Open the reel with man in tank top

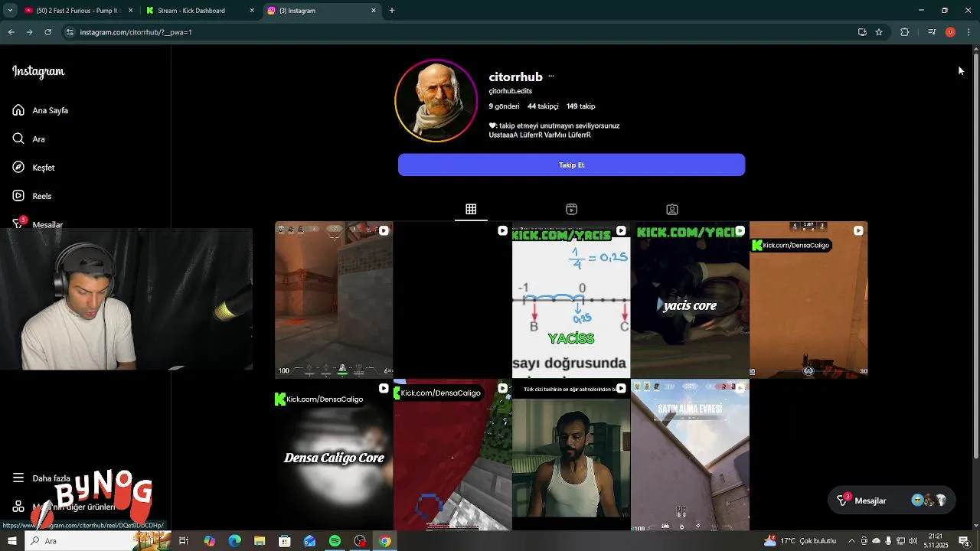pos(571,456)
